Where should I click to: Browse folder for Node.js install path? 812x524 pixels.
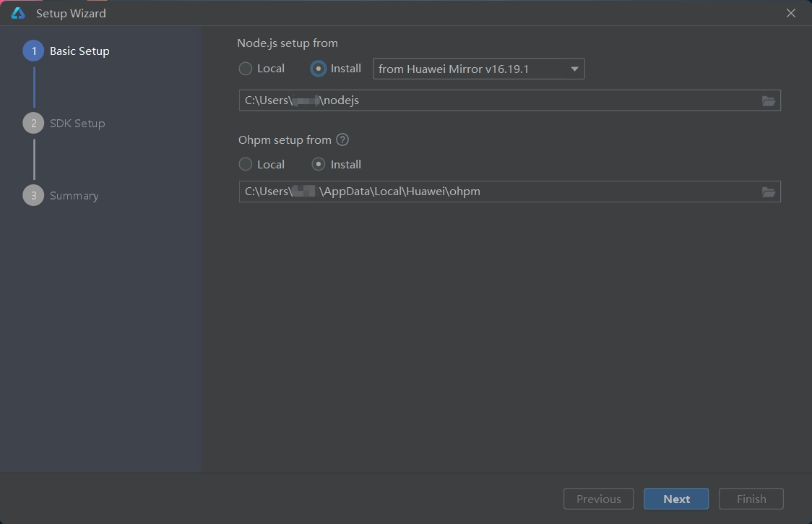point(769,100)
